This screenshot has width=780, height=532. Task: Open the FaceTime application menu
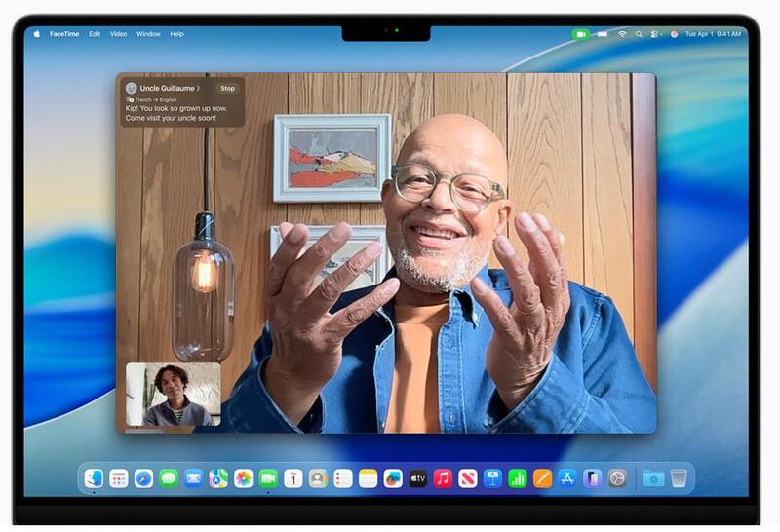click(64, 34)
